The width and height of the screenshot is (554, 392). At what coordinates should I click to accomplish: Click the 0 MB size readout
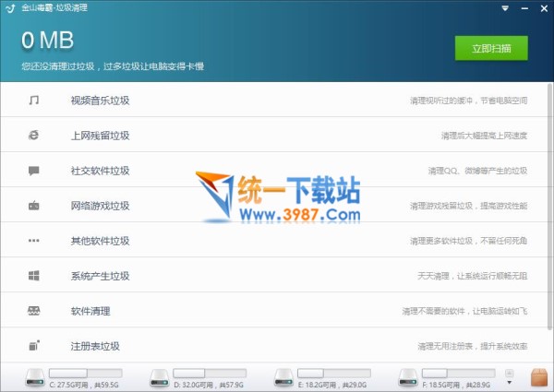pos(47,40)
